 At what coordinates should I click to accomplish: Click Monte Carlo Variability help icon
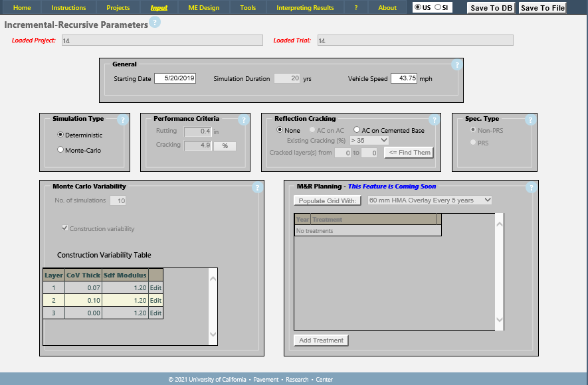(x=257, y=188)
